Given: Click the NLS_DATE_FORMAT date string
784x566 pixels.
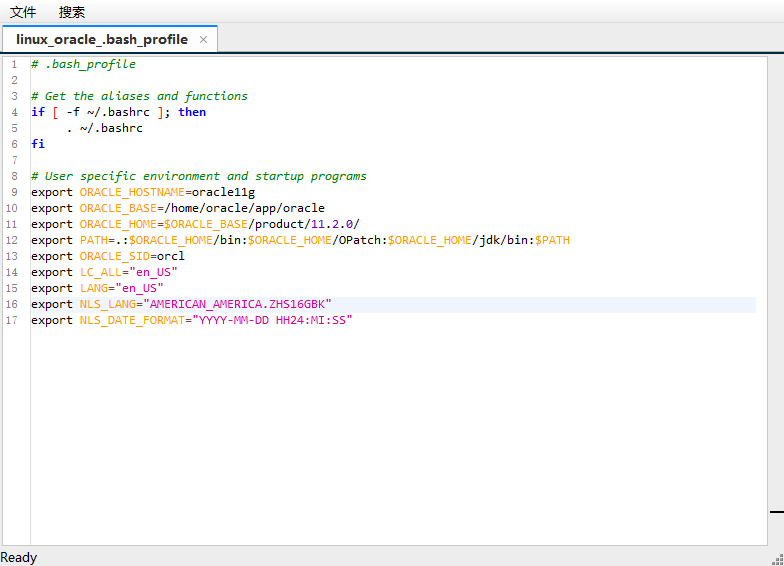Looking at the screenshot, I should (x=272, y=320).
